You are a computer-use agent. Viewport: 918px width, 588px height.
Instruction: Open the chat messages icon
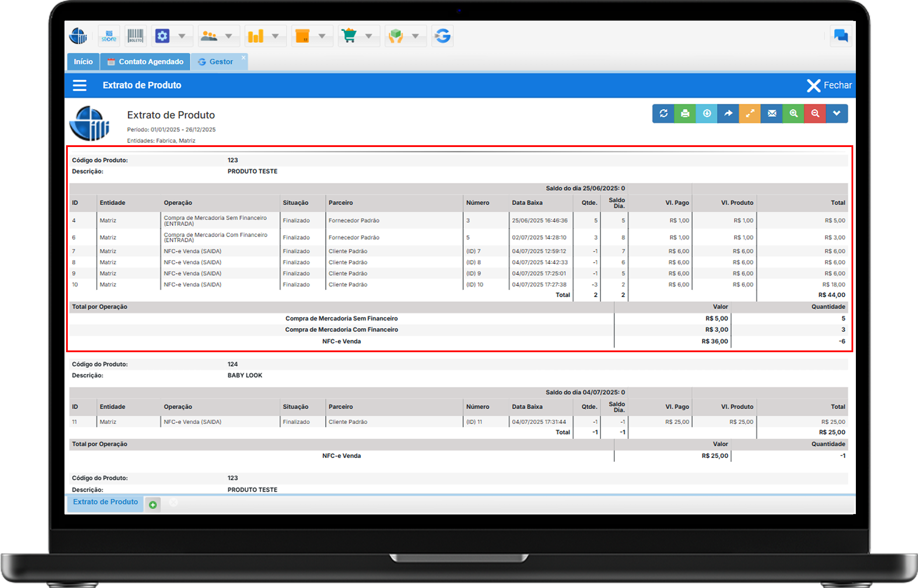[x=841, y=36]
